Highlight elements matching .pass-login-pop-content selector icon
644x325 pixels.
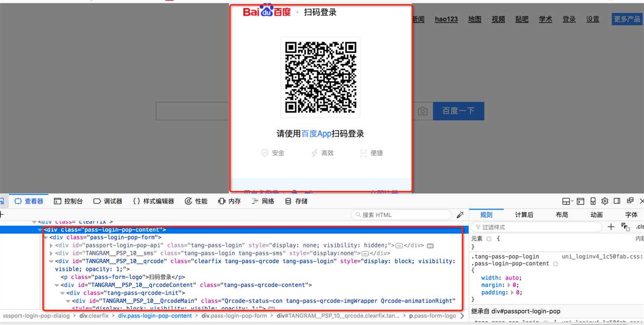point(555,263)
